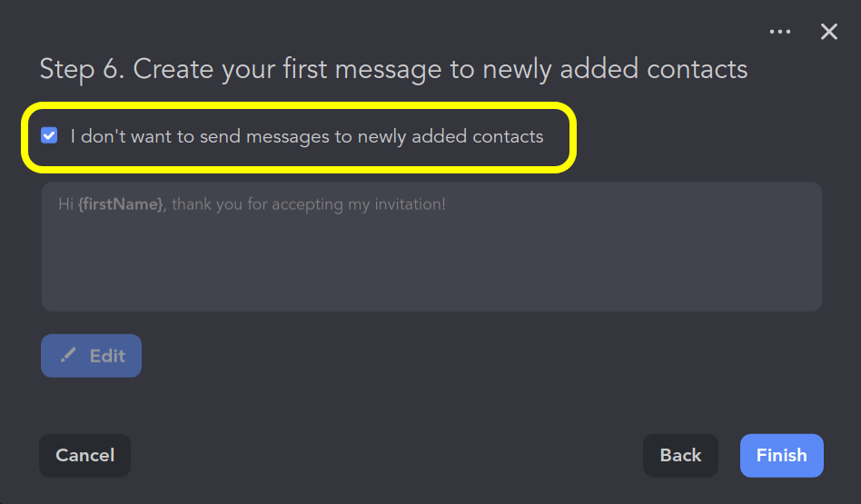The height and width of the screenshot is (504, 861).
Task: Go Back to the previous step
Action: (x=680, y=455)
